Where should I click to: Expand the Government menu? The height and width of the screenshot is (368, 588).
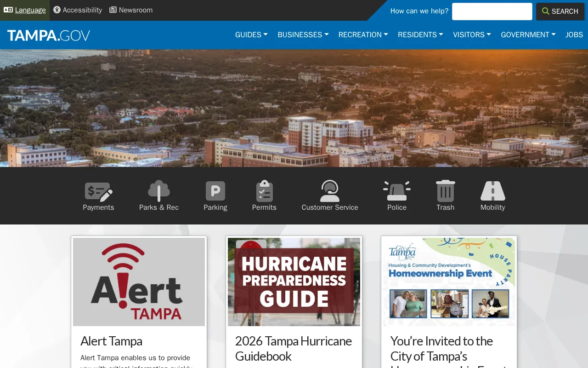(x=528, y=34)
